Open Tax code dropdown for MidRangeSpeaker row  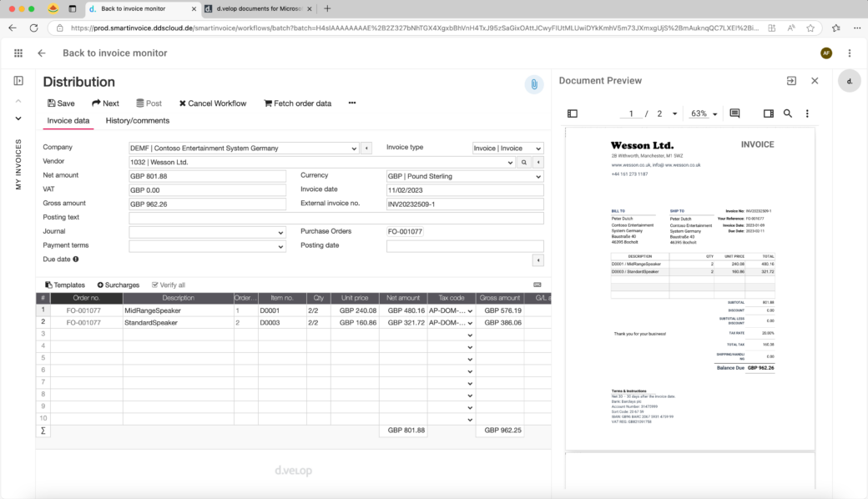(x=470, y=311)
